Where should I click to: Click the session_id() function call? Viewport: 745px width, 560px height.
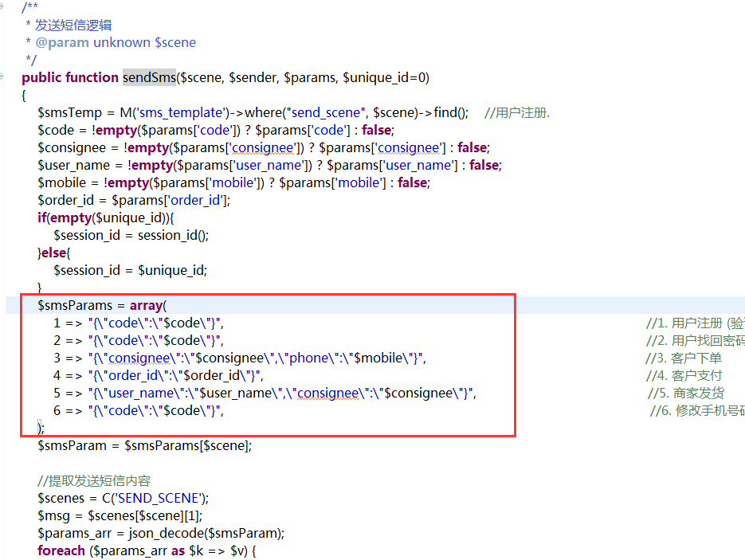click(x=172, y=235)
